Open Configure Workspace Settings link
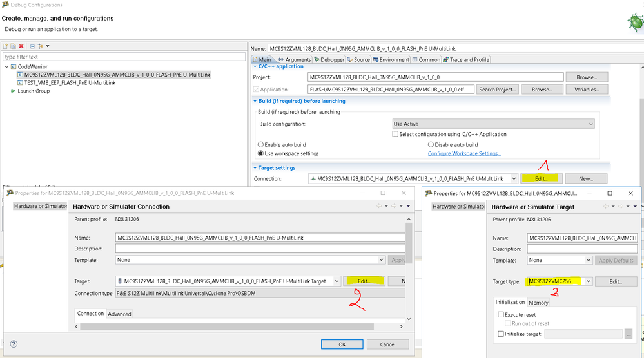Image resolution: width=644 pixels, height=358 pixels. tap(464, 153)
